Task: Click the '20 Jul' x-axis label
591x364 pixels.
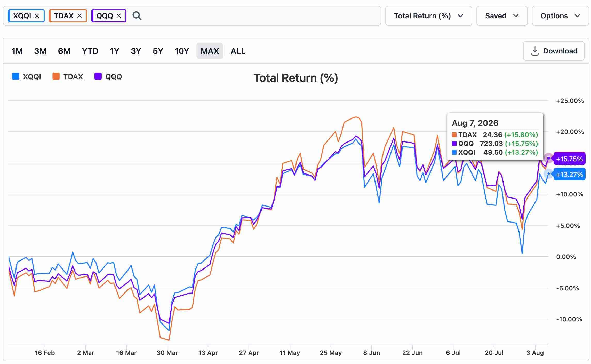Action: pos(494,353)
